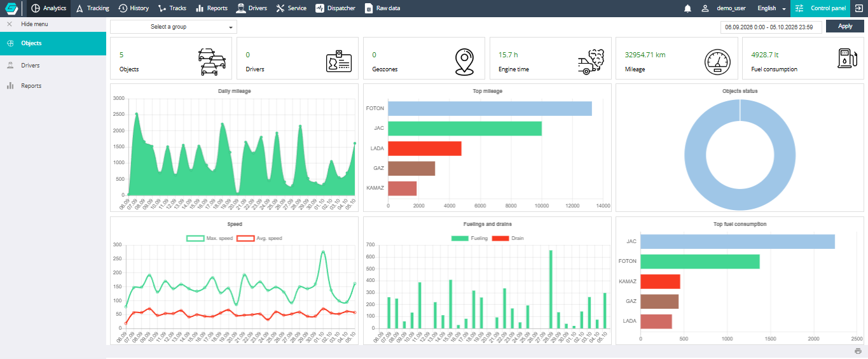Screen dimensions: 868x359
Task: Click the date range input field
Action: tap(771, 27)
